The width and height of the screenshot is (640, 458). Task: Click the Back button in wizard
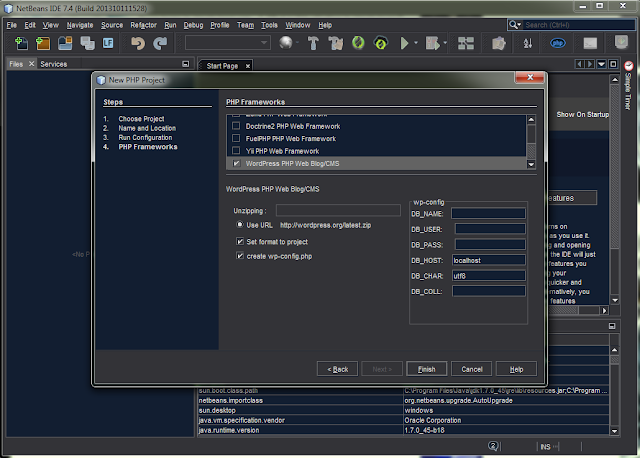tap(338, 369)
